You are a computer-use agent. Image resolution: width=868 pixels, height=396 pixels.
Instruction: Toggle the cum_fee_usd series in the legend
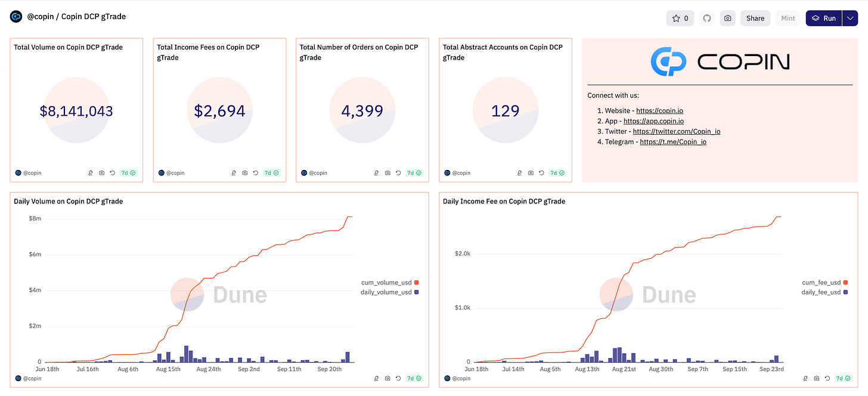coord(824,282)
